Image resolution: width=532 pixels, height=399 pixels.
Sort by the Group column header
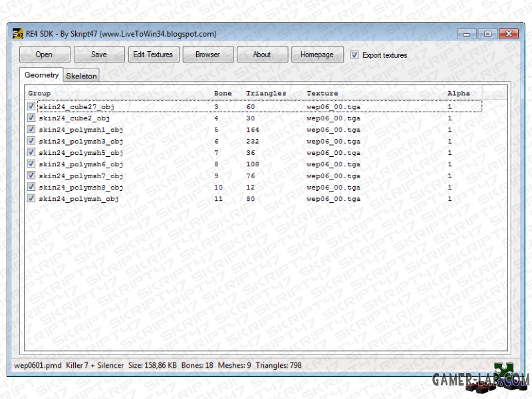coord(118,93)
